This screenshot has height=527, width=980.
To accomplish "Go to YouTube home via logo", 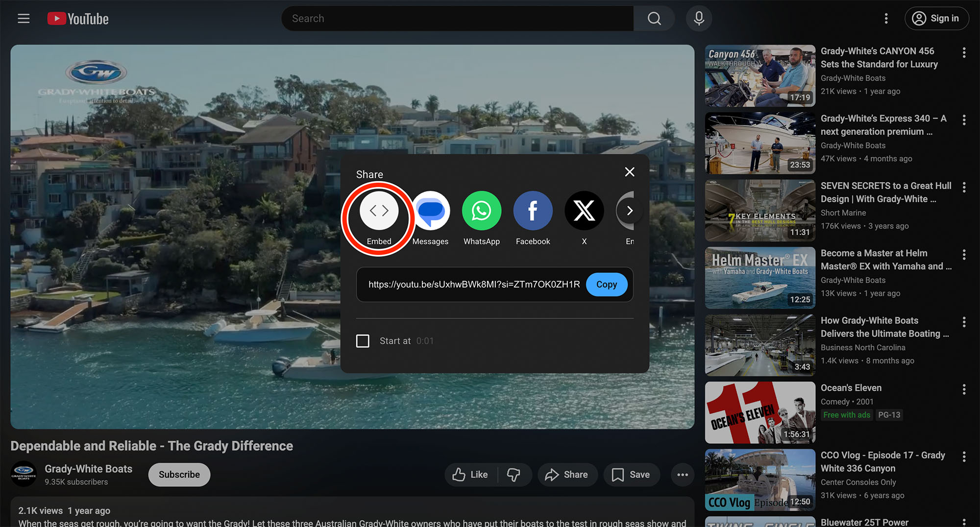I will 78,19.
